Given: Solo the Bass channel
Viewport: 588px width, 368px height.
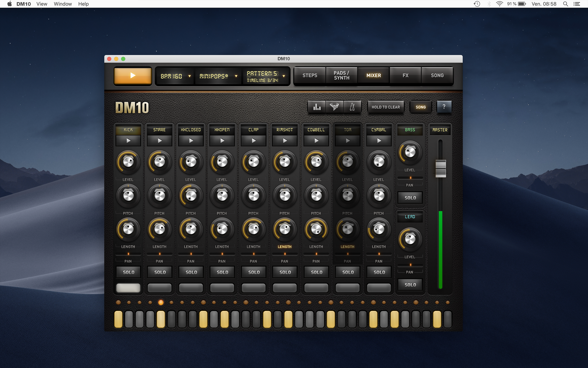Looking at the screenshot, I should 410,198.
